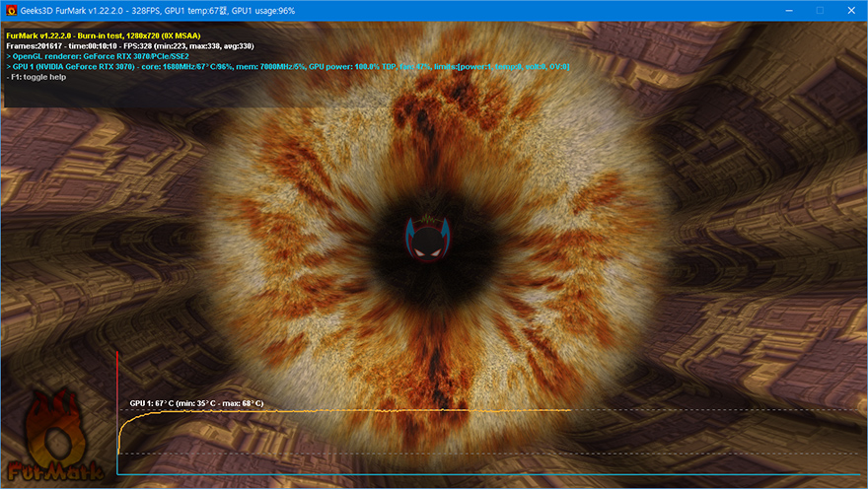Click the disabled maximize button
This screenshot has height=489, width=868.
pos(820,11)
